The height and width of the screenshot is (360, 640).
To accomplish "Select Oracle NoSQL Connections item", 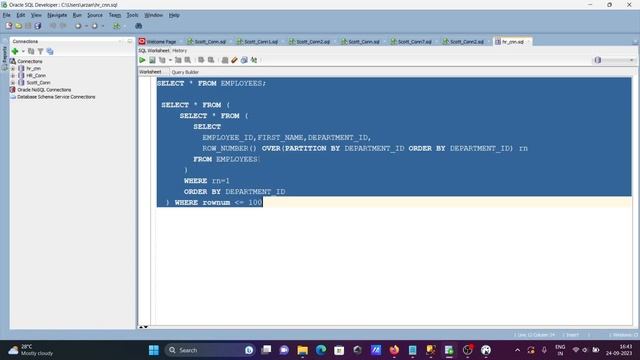I will pyautogui.click(x=44, y=89).
